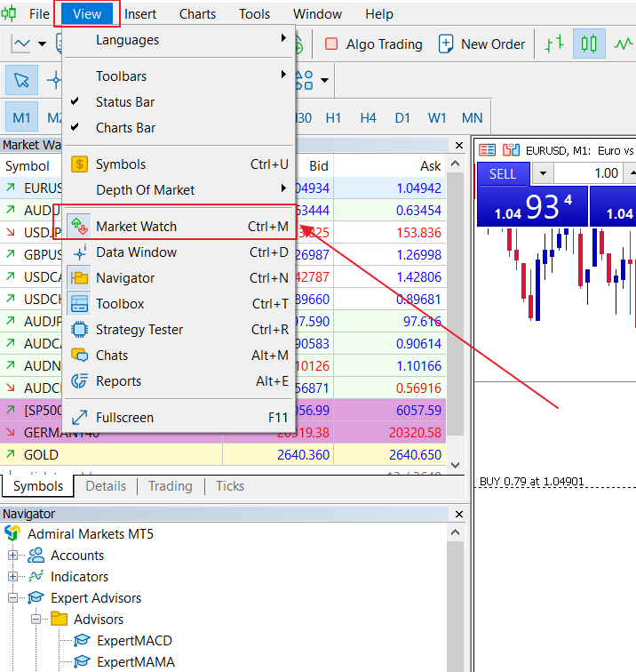Collapse the Expert Advisors tree node
Screen dimensions: 636x672
click(12, 597)
